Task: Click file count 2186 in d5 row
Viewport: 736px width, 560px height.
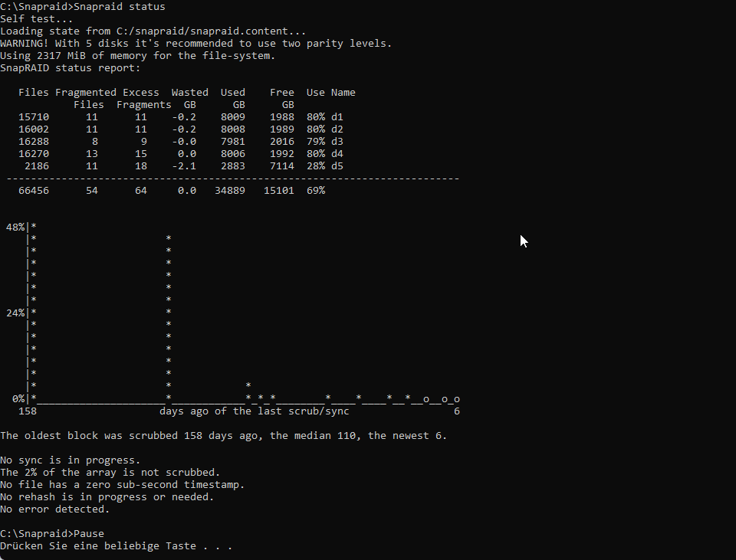Action: tap(37, 165)
